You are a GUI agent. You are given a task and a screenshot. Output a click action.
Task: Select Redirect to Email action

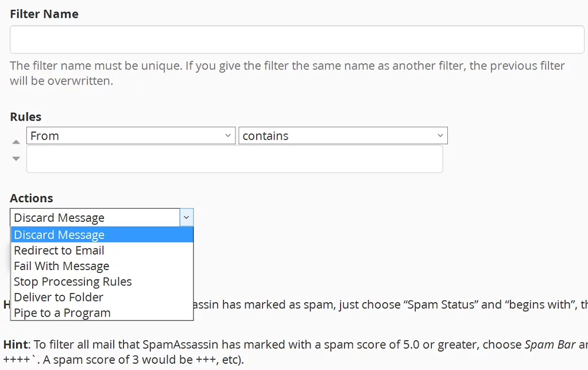click(59, 250)
